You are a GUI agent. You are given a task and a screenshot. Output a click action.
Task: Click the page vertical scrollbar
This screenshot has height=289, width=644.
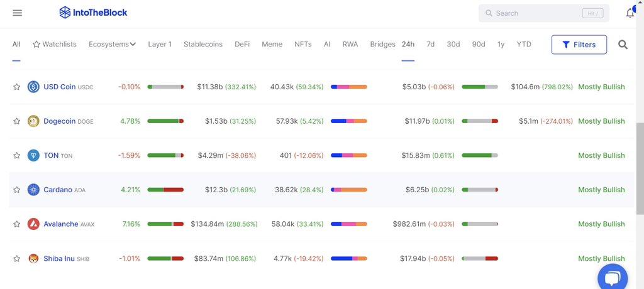640,168
